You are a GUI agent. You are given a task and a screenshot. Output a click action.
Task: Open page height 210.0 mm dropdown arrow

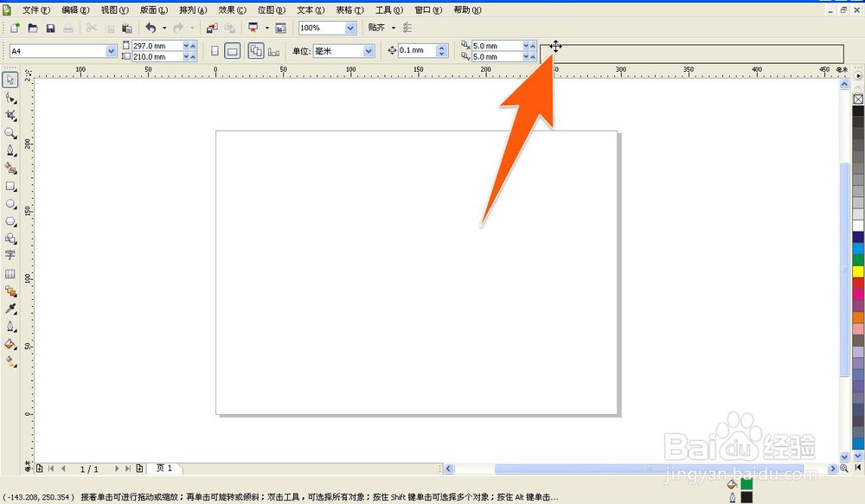click(187, 57)
